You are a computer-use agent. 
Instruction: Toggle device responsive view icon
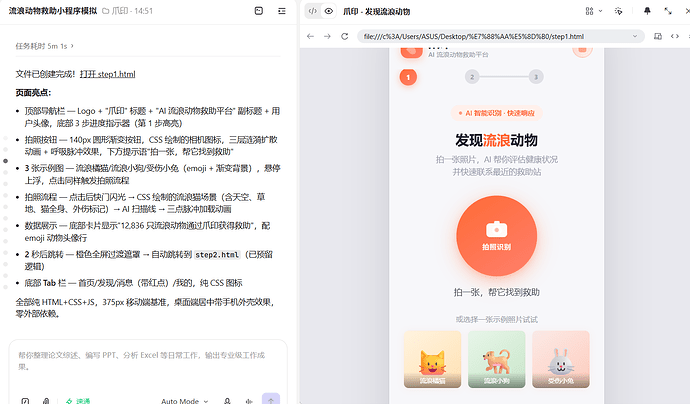tap(658, 36)
